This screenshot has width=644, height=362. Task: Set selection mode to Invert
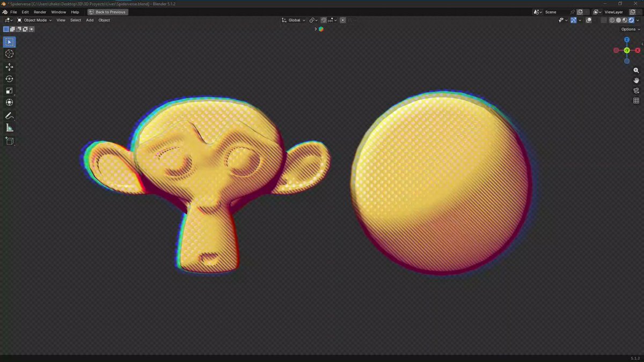[x=25, y=29]
